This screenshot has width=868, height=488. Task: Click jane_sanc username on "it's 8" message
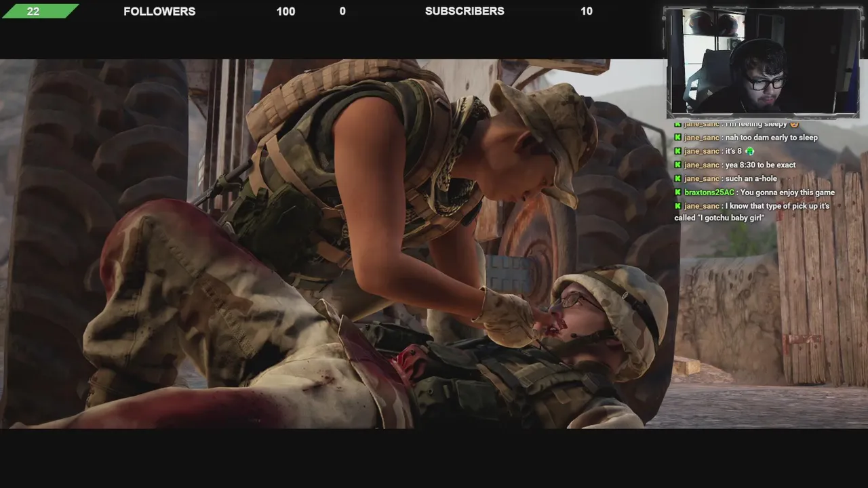[x=702, y=151]
